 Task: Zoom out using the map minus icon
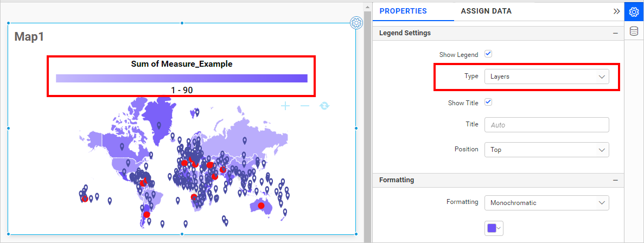click(305, 106)
